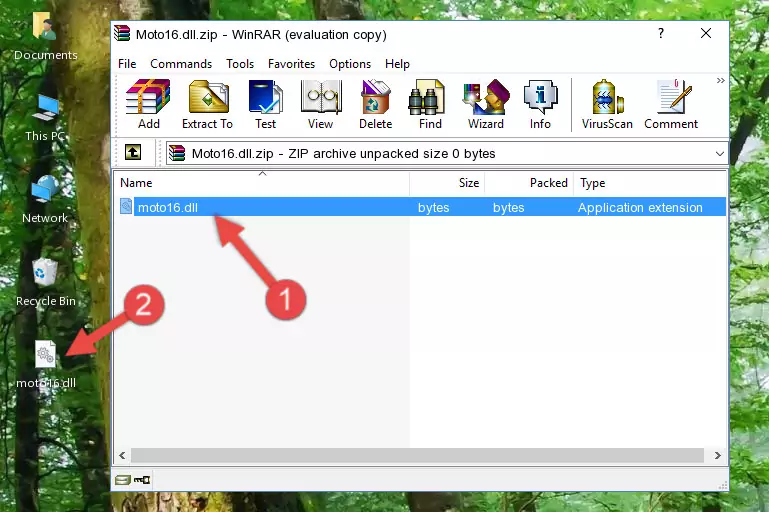Open the Commands menu

[x=181, y=64]
